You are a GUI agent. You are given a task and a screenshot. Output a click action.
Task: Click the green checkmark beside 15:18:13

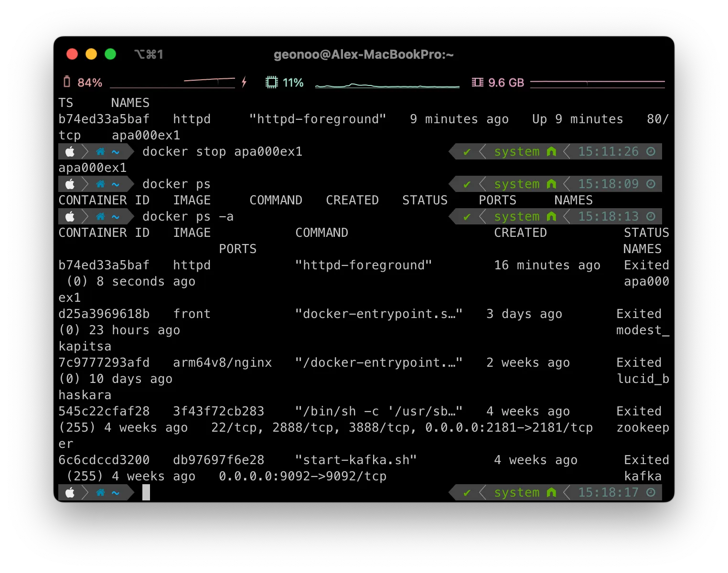(x=467, y=217)
